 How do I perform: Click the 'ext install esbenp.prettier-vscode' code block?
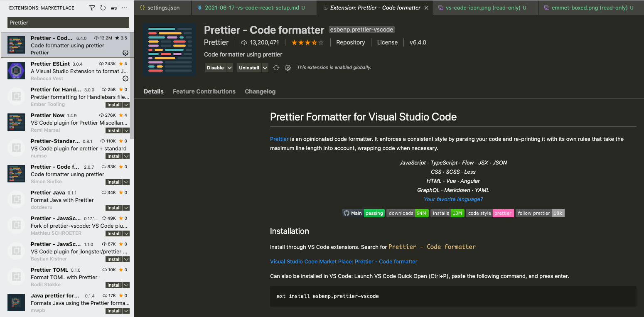tap(453, 296)
